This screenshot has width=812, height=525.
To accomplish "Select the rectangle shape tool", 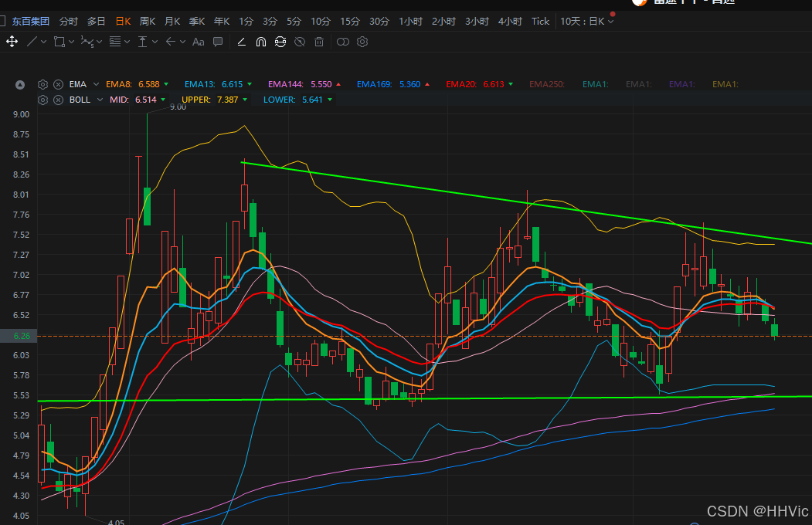I will click(59, 42).
